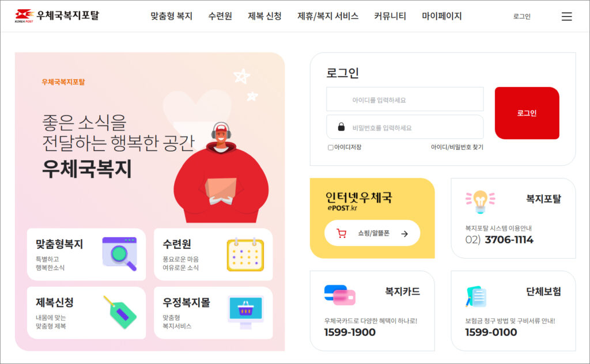Click the lightbulb icon in 복지포탈 card

(480, 202)
